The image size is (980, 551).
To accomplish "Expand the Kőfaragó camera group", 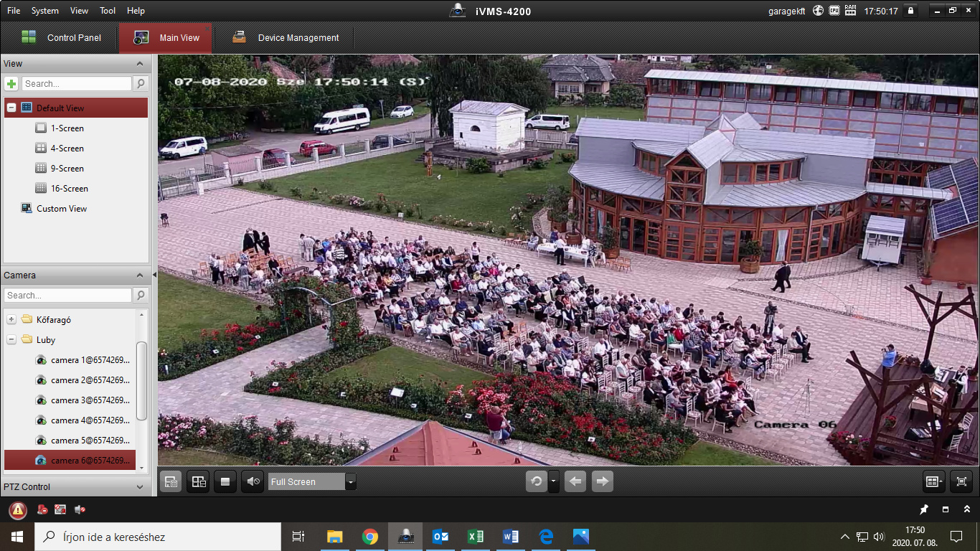I will point(11,319).
